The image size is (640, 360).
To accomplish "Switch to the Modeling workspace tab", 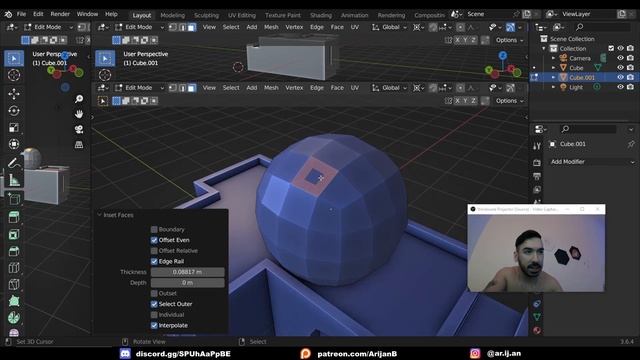I will [173, 15].
